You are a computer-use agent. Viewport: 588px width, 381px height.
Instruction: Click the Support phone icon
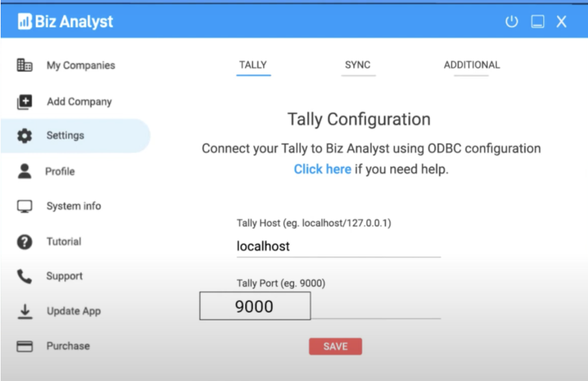click(x=24, y=276)
